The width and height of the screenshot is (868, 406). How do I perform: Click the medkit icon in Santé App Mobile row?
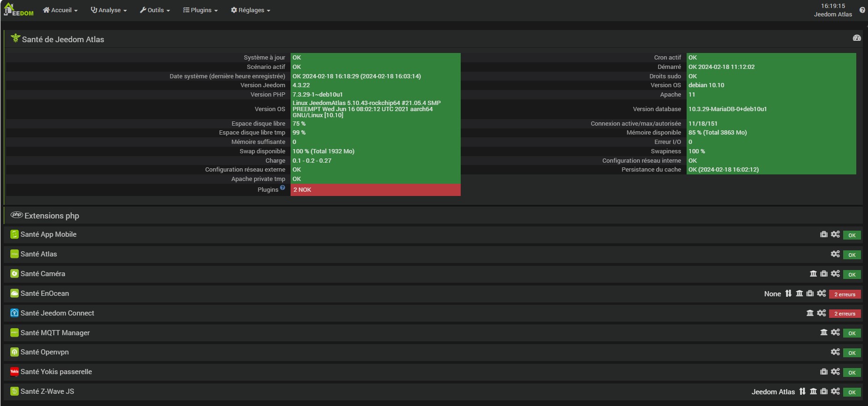[x=824, y=234]
